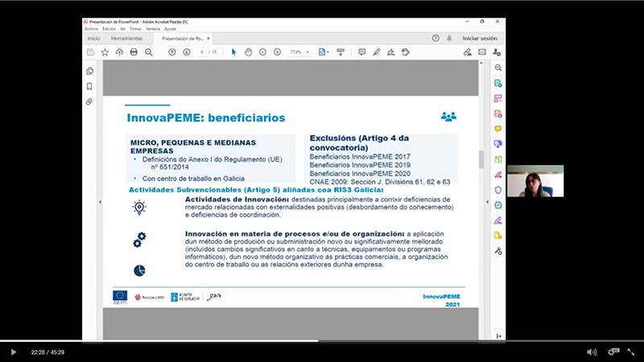The width and height of the screenshot is (644, 362).
Task: Click the star bookmark icon in toolbar
Action: click(x=105, y=52)
